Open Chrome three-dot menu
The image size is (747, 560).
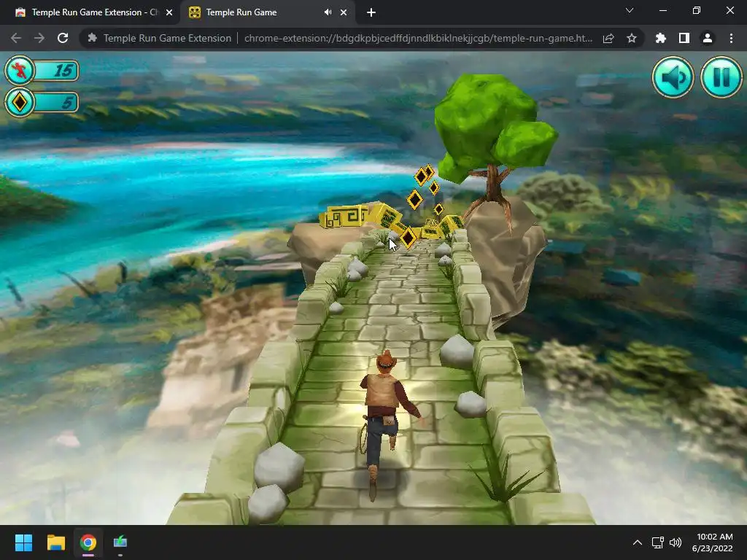pos(731,38)
